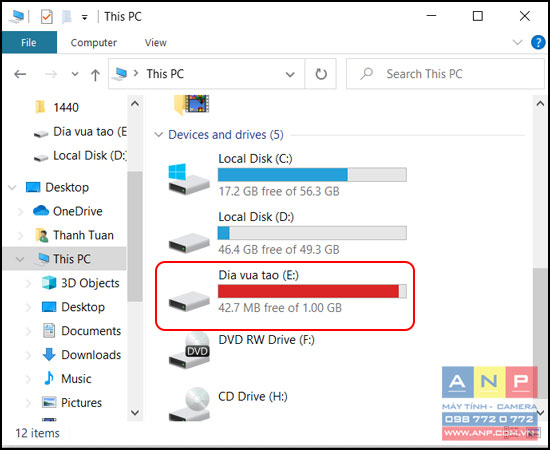Click the Refresh icon beside address bar
Image resolution: width=550 pixels, height=450 pixels.
321,74
